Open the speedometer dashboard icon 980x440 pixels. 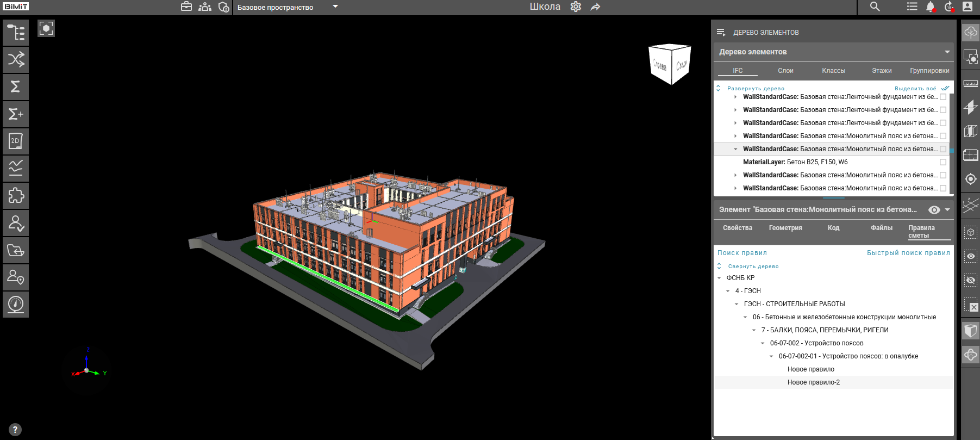tap(16, 305)
